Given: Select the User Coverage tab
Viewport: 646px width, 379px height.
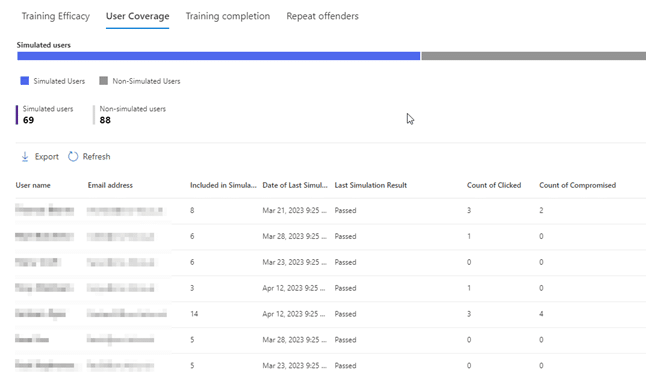Looking at the screenshot, I should click(x=138, y=16).
